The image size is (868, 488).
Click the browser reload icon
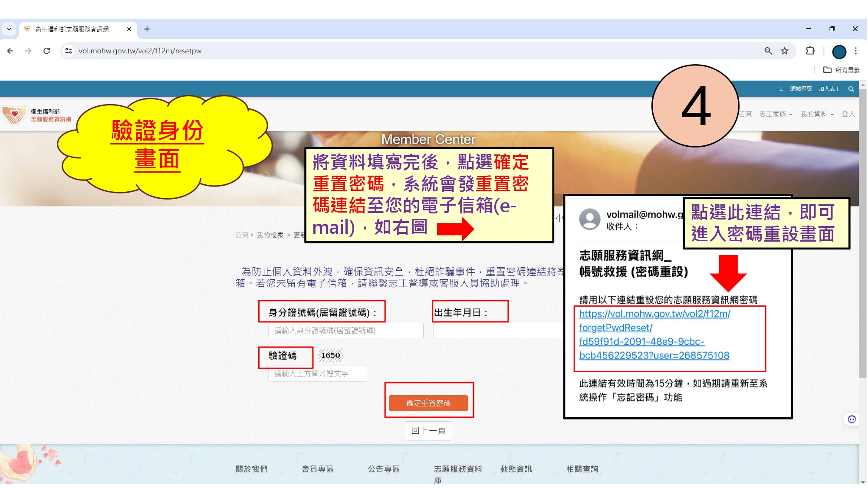pos(47,51)
